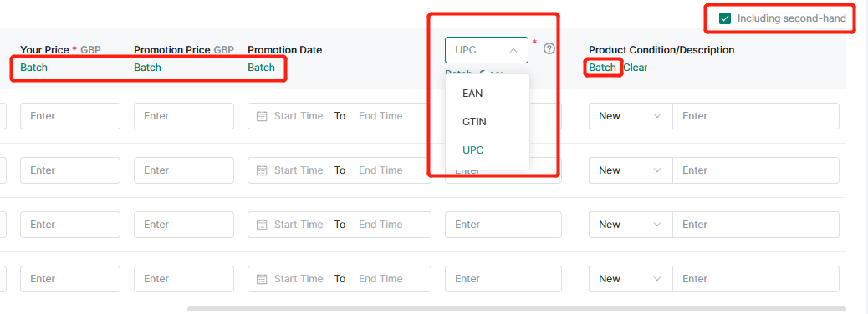Viewport: 868px width, 314px height.
Task: Uncheck Including second-hand checkbox
Action: point(725,18)
